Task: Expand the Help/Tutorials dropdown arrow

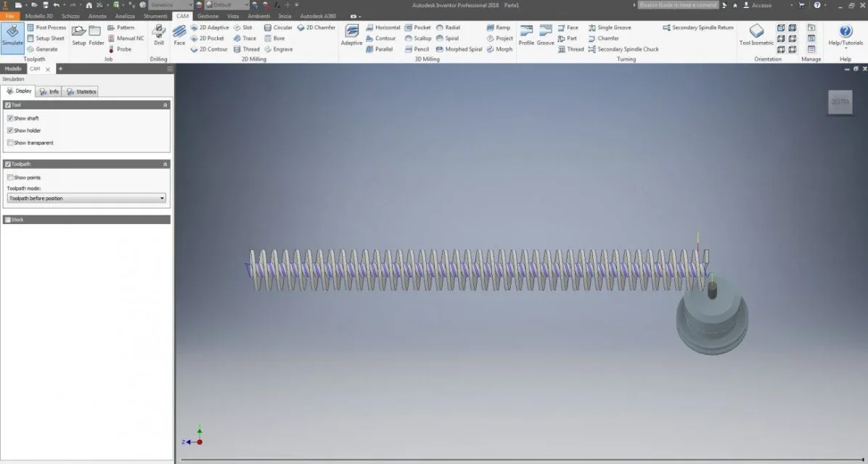Action: 846,49
